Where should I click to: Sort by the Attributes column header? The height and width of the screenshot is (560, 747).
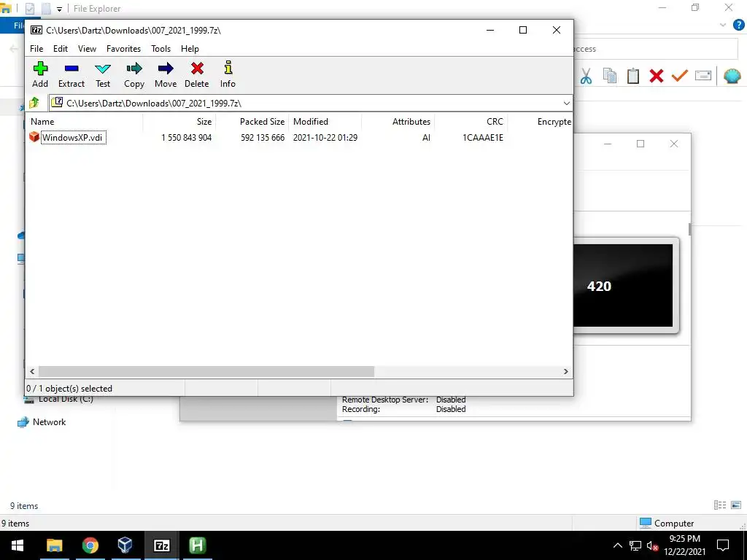(398, 122)
